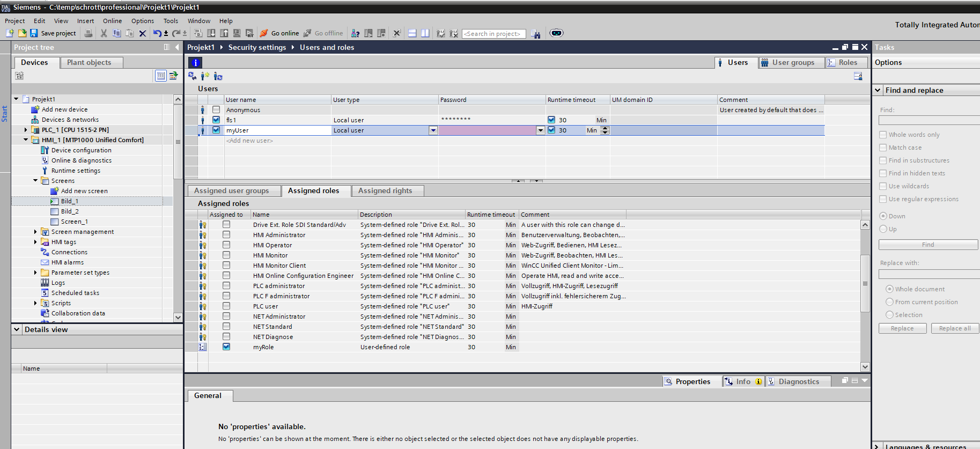Click the Search in project field
The width and height of the screenshot is (980, 449).
[x=493, y=34]
